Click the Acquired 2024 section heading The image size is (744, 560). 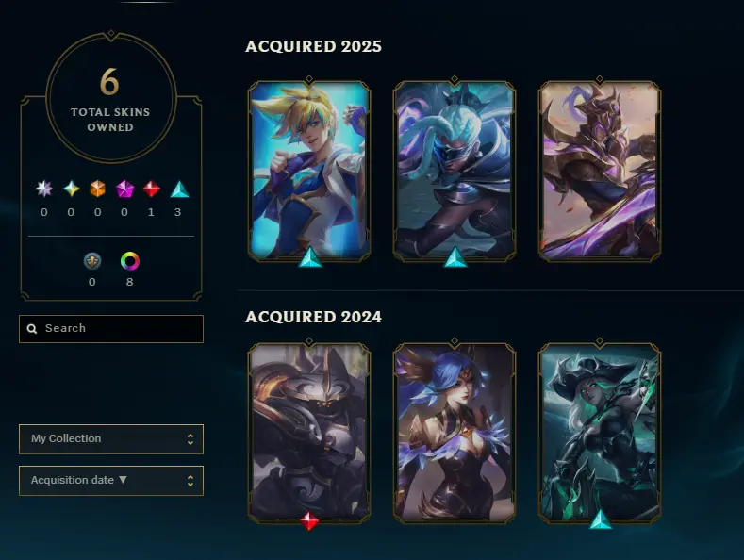313,317
